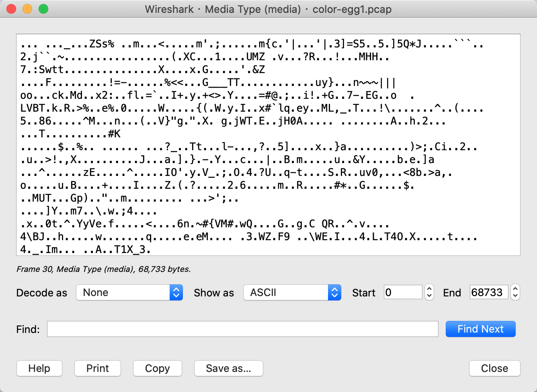Minimize the window with yellow button
The image size is (537, 392).
(27, 9)
